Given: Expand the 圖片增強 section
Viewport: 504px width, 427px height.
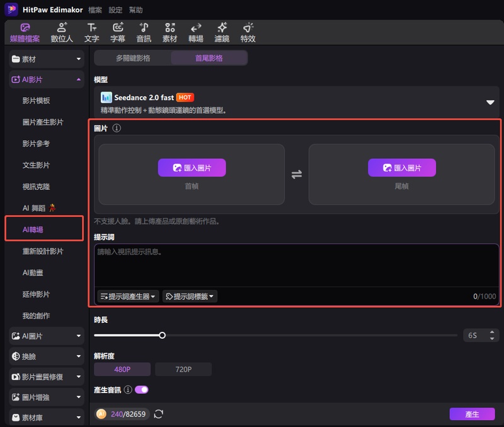Looking at the screenshot, I should pos(47,397).
